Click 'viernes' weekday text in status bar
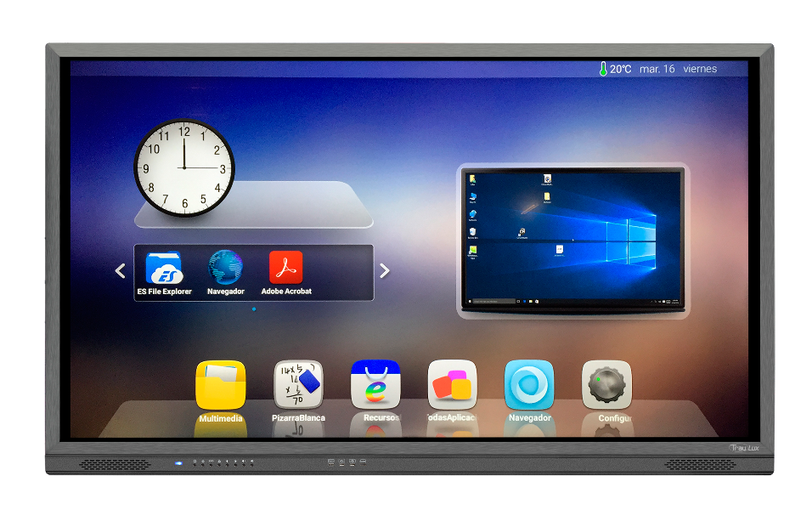812x510 pixels. pos(700,69)
